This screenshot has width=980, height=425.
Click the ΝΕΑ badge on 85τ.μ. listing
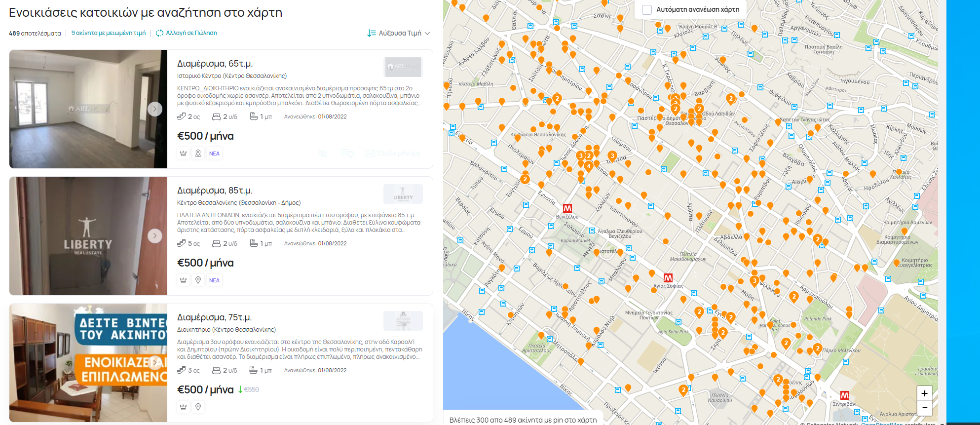pos(214,280)
